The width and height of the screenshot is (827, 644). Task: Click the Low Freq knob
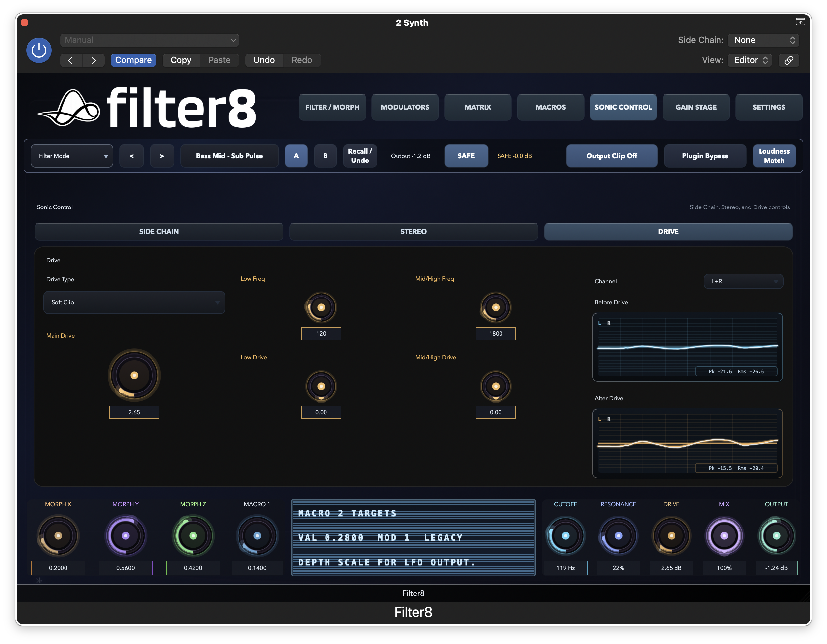(x=321, y=307)
